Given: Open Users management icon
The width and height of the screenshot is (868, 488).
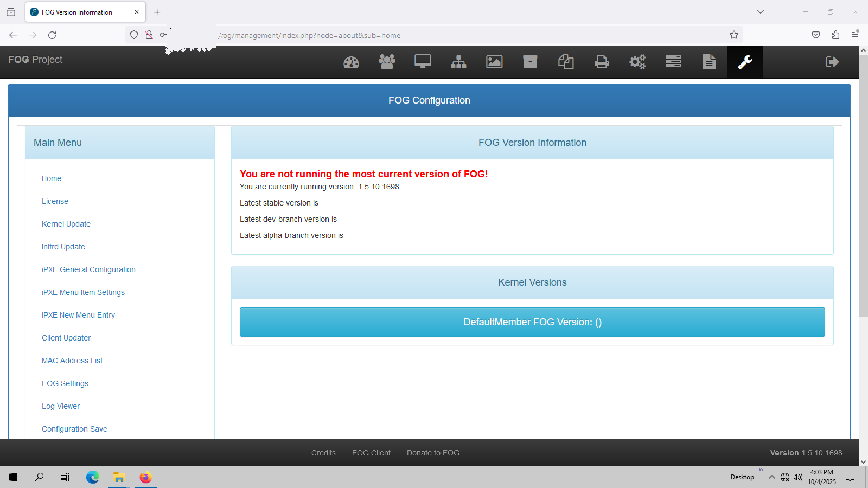Looking at the screenshot, I should 387,62.
